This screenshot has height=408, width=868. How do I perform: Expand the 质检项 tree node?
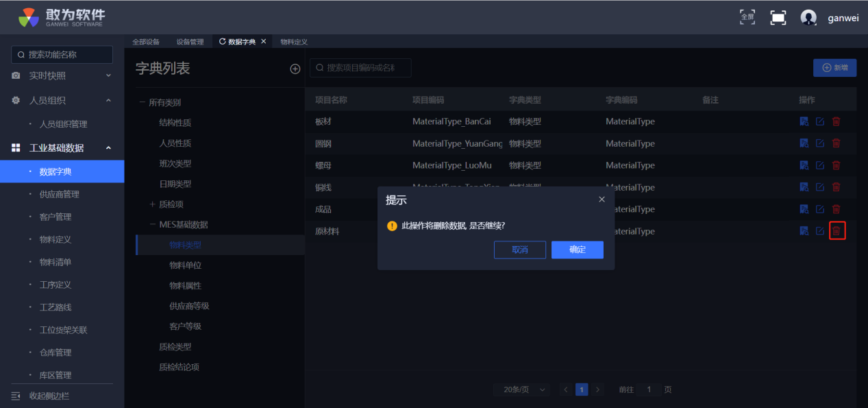[152, 204]
